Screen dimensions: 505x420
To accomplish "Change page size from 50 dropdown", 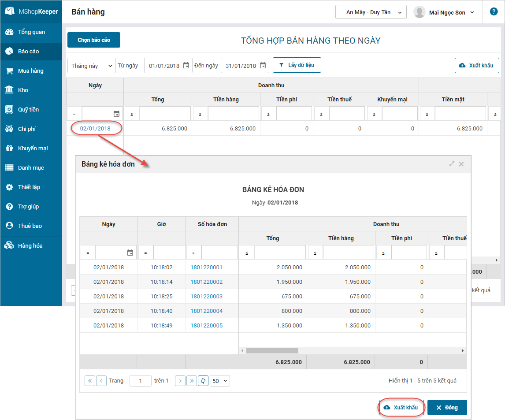I will point(219,381).
